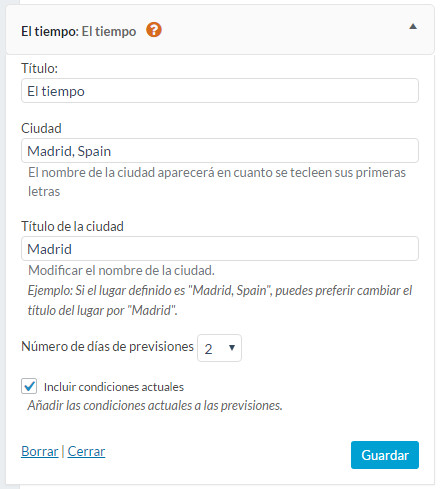Focus the Título input containing El tiempo
Image resolution: width=442 pixels, height=489 pixels.
click(x=220, y=91)
